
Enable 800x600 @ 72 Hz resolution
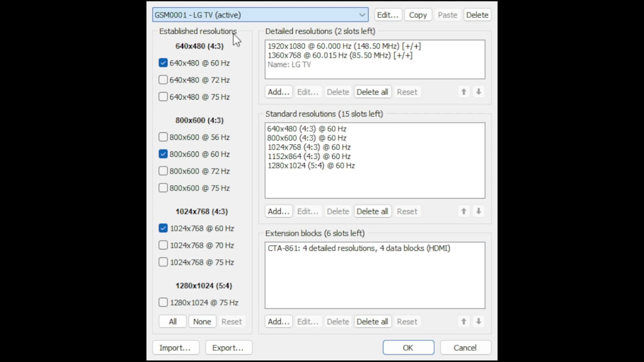[x=163, y=171]
